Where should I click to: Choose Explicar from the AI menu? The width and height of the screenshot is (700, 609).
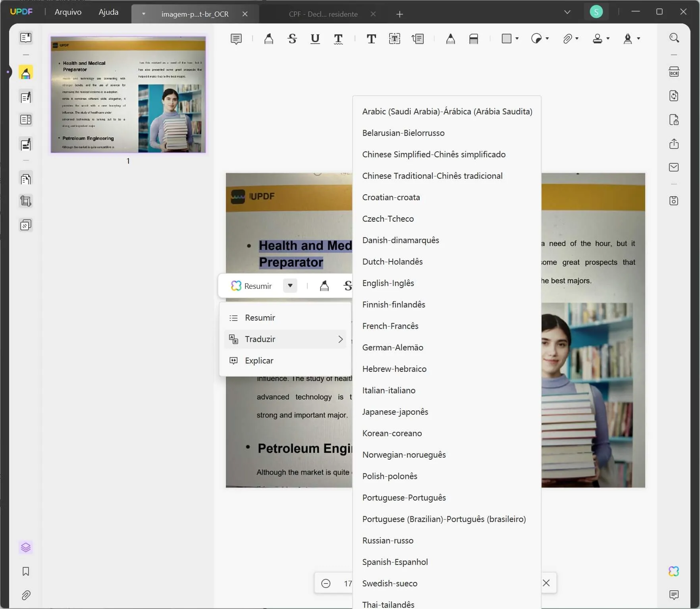[285, 361]
